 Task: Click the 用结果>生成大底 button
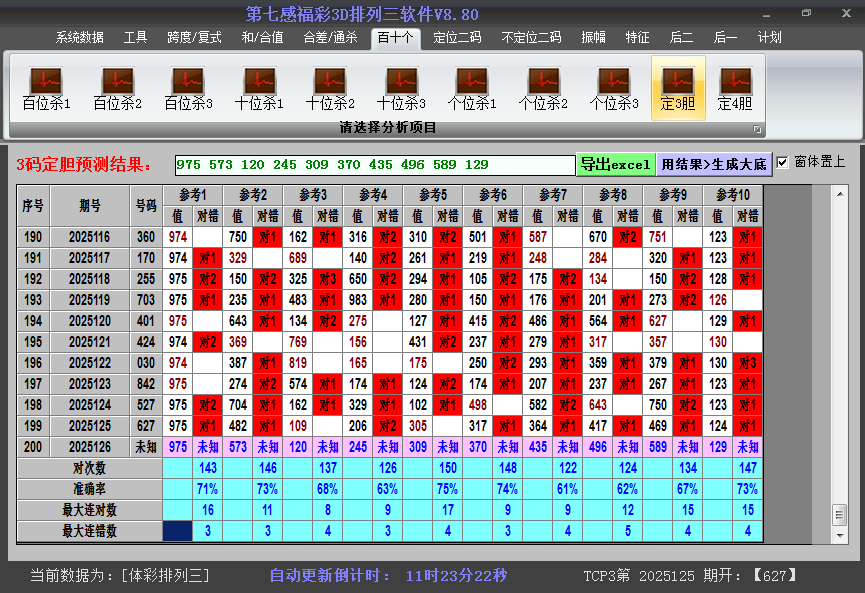point(714,164)
